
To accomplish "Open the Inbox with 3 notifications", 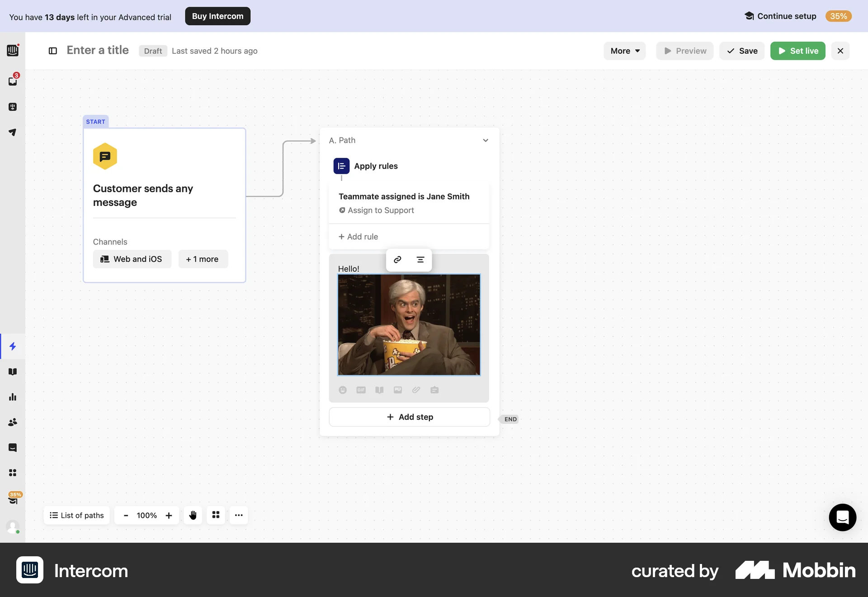I will (x=13, y=81).
